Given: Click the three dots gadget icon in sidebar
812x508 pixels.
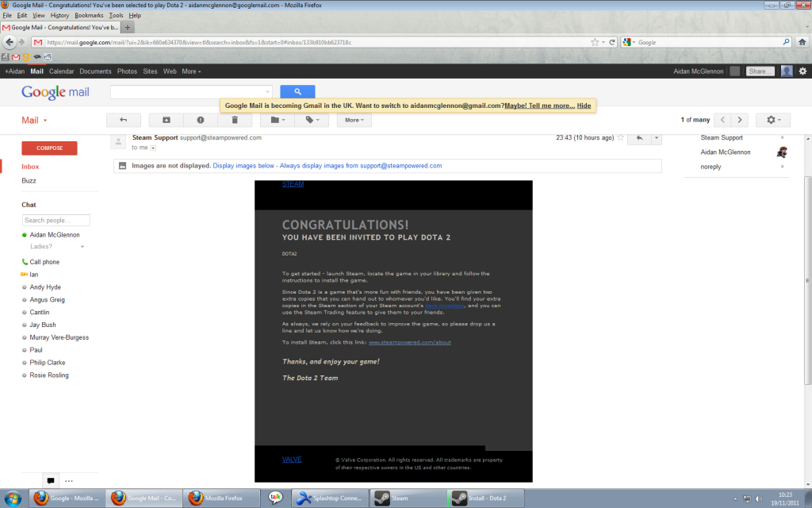Looking at the screenshot, I should pyautogui.click(x=69, y=481).
